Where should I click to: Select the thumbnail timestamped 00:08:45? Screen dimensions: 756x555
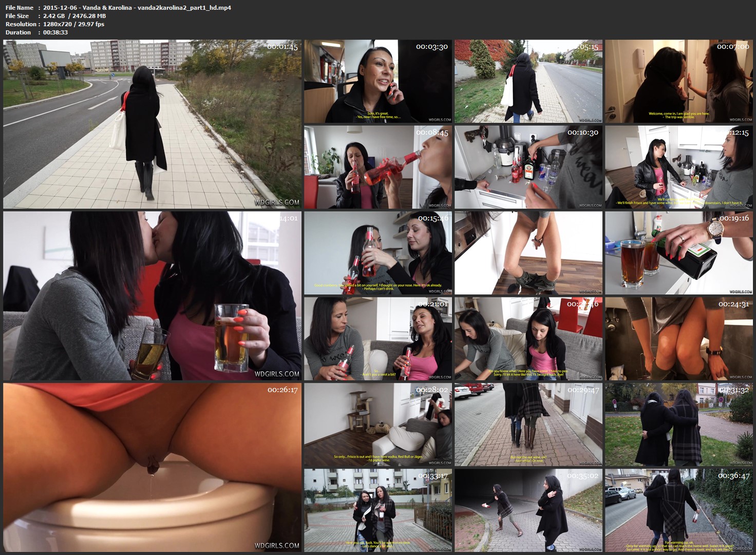click(377, 167)
